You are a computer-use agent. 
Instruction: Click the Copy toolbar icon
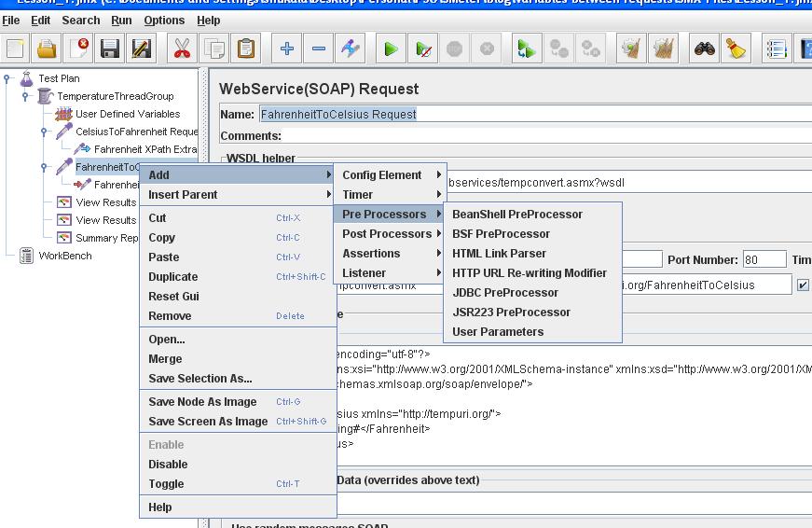213,49
